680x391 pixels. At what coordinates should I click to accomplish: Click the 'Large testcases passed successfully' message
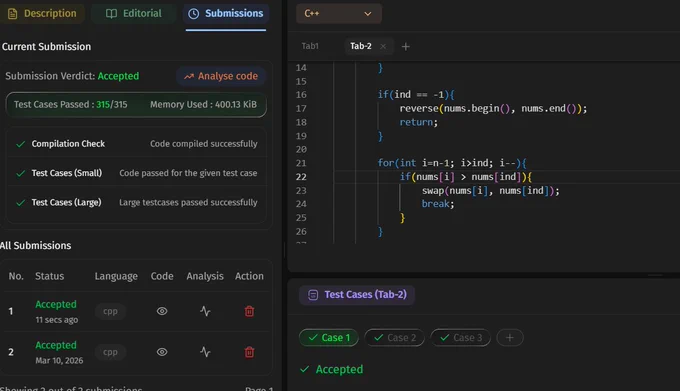coord(188,202)
